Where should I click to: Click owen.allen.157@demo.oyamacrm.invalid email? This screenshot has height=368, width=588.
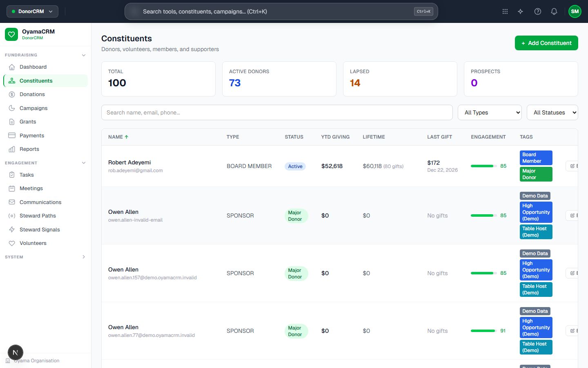point(152,278)
